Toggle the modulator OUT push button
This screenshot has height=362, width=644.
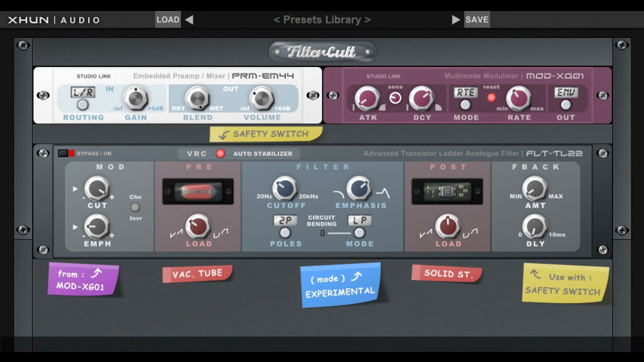[x=566, y=105]
